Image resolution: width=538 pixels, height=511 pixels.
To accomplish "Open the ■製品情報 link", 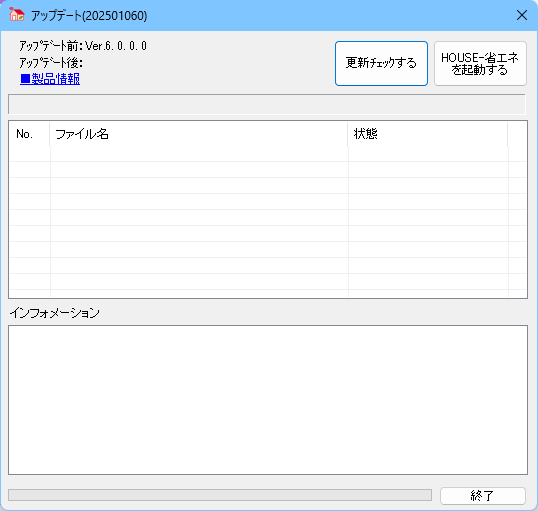I will 50,79.
